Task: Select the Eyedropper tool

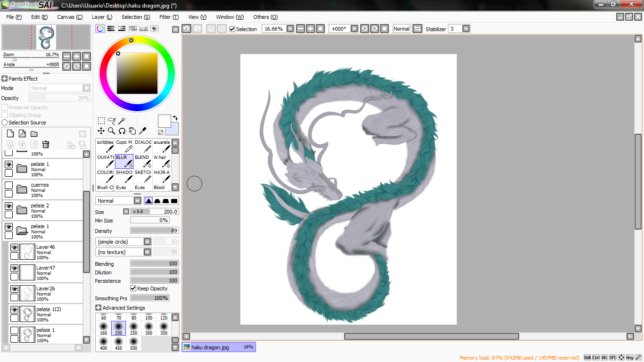Action: coord(142,131)
